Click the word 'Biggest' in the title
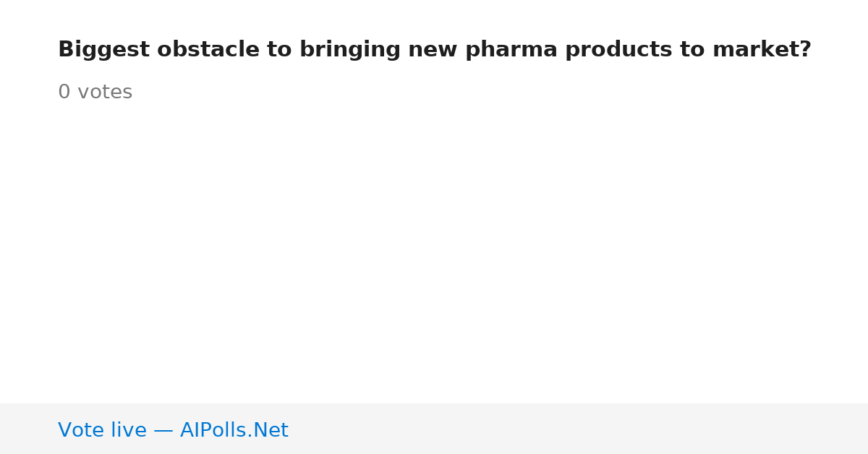The width and height of the screenshot is (868, 454). 103,50
